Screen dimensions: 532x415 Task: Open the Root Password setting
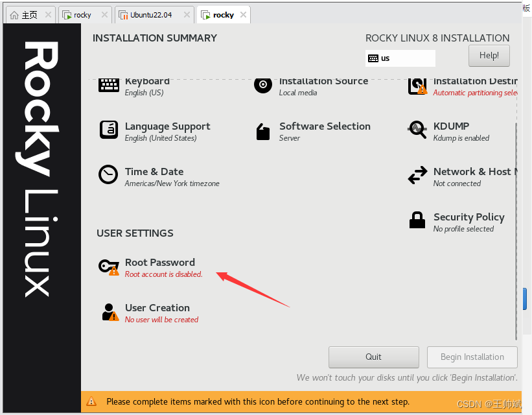150,267
